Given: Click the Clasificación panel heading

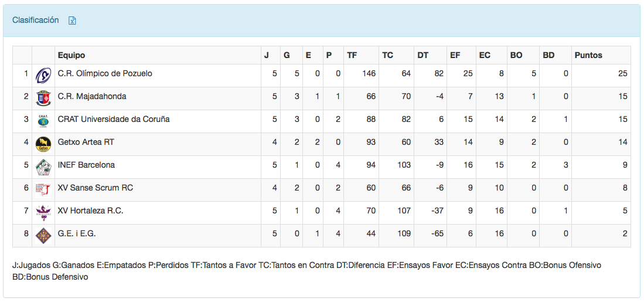Looking at the screenshot, I should tap(36, 20).
